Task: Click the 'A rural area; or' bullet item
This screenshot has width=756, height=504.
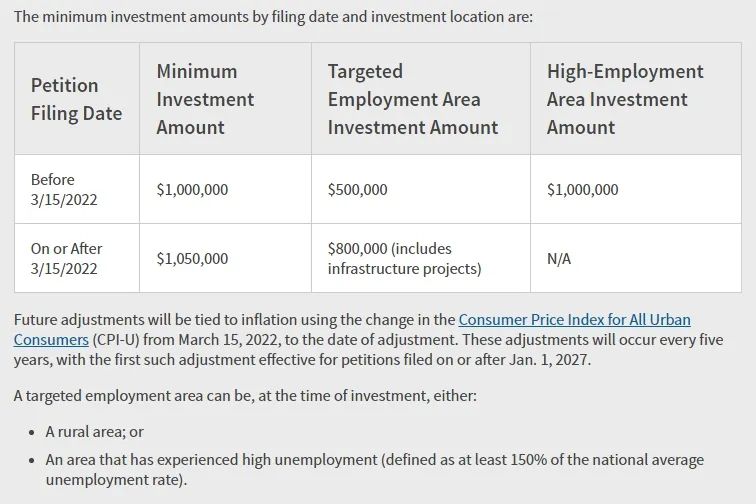Action: point(94,432)
